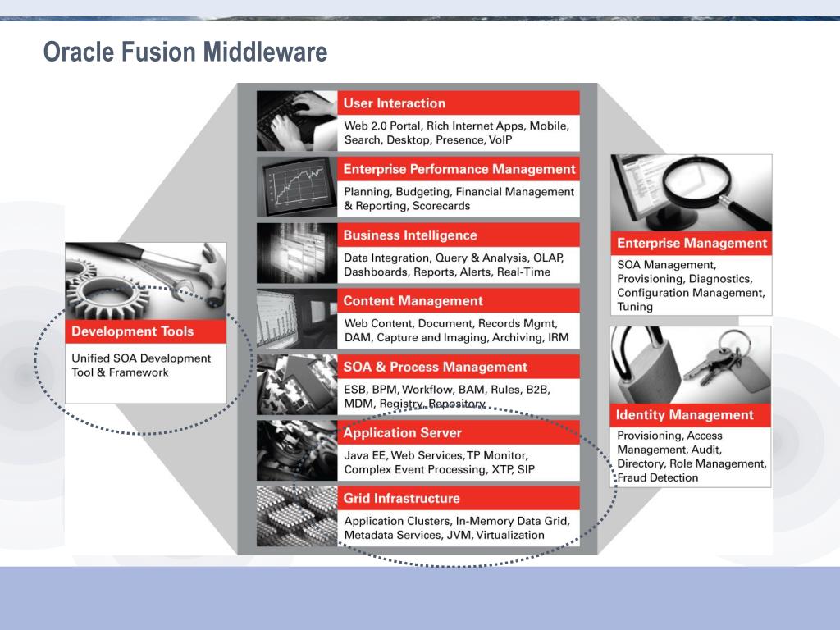The width and height of the screenshot is (840, 630).
Task: Click the text 'MDM, Registry, Repository'
Action: [414, 404]
